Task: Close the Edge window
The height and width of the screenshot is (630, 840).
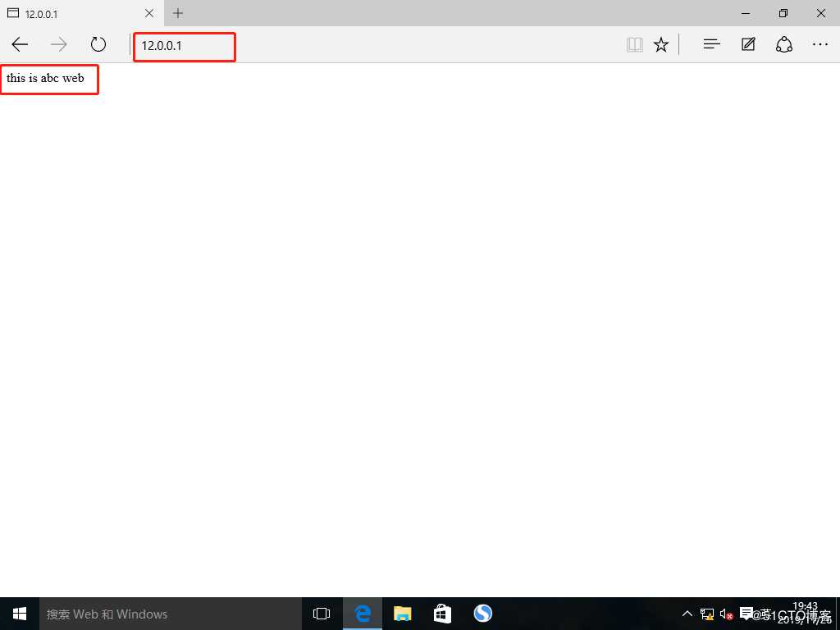Action: [x=820, y=13]
